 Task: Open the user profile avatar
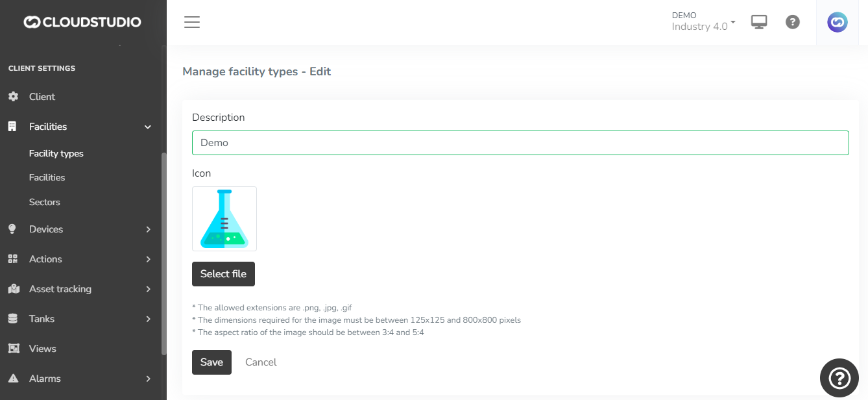(838, 23)
